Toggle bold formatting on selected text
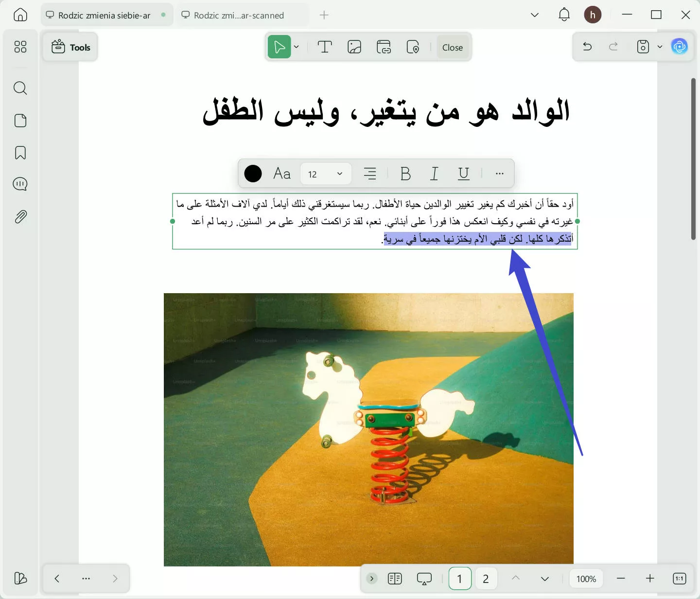 click(x=405, y=173)
